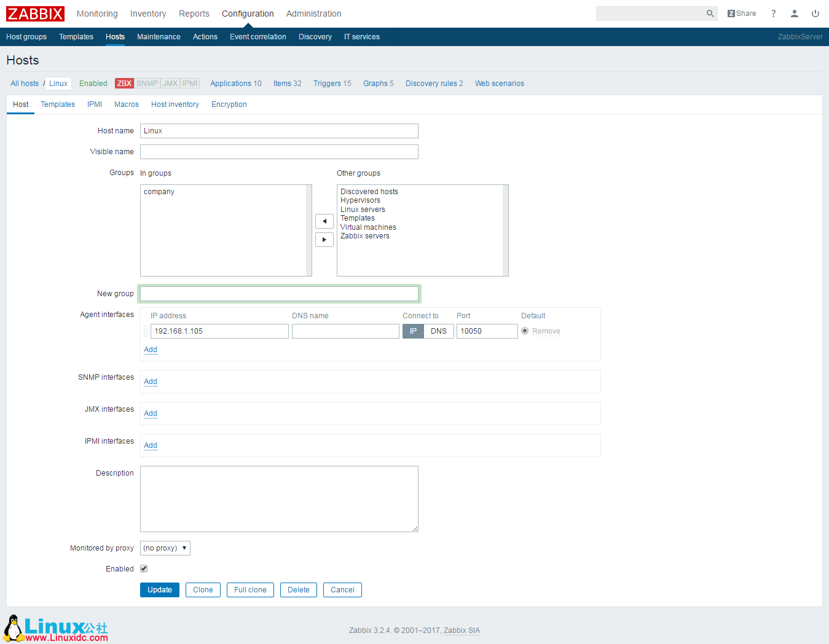Click the Full clone button
Image resolution: width=829 pixels, height=644 pixels.
tap(250, 589)
